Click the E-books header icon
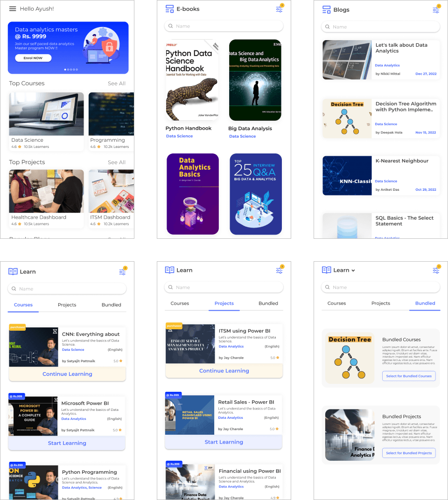 pos(169,9)
